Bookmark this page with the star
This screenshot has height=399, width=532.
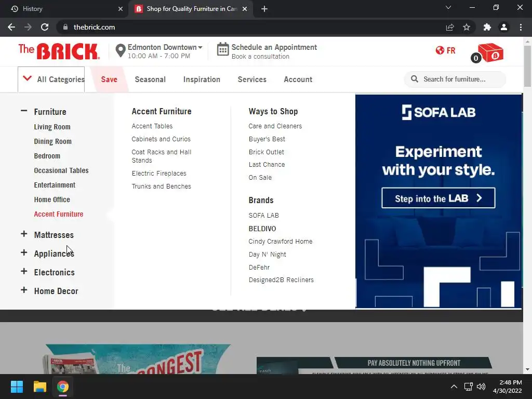click(467, 27)
